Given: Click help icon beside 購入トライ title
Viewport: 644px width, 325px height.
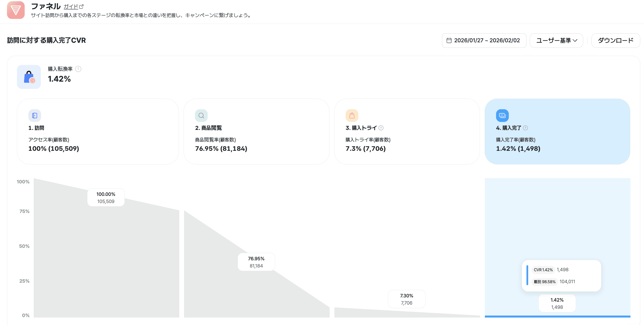Looking at the screenshot, I should point(381,128).
